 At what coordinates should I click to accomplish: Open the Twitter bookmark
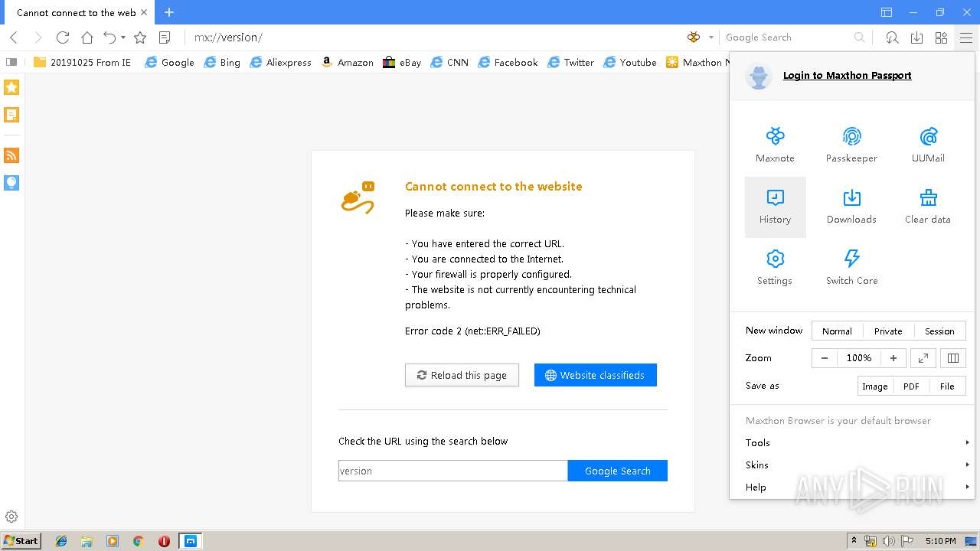click(571, 62)
